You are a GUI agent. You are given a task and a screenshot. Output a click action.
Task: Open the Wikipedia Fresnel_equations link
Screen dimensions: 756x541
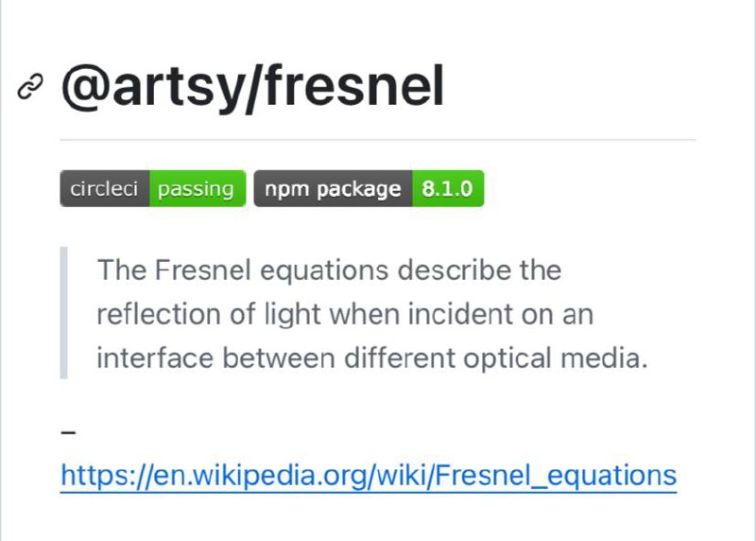pyautogui.click(x=369, y=476)
